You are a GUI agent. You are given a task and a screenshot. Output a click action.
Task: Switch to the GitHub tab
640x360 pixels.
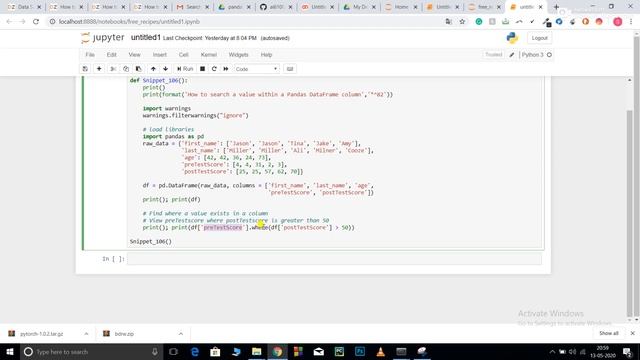[x=277, y=7]
